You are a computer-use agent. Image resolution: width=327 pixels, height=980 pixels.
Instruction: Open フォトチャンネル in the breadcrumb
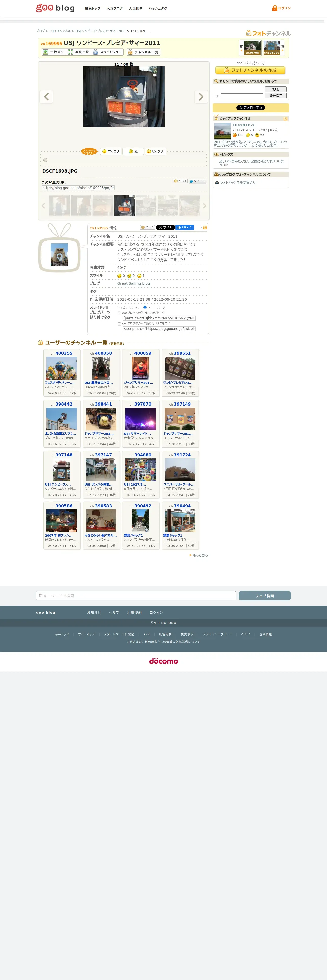[60, 31]
